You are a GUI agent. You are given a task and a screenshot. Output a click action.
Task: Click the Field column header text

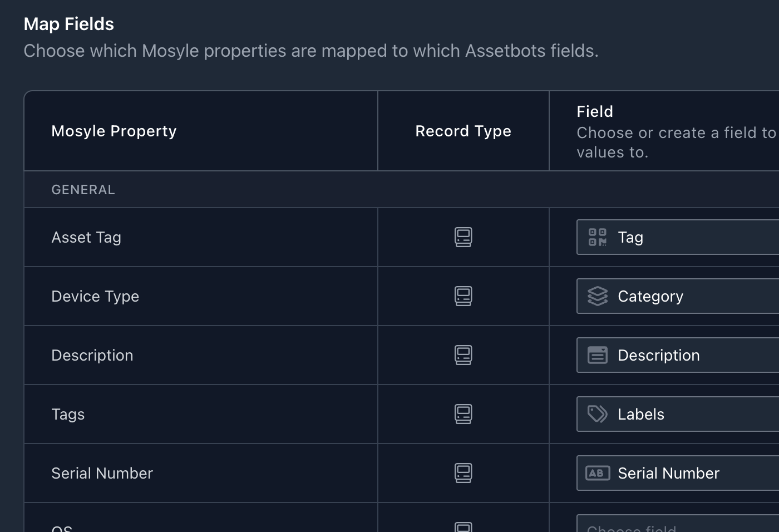594,111
